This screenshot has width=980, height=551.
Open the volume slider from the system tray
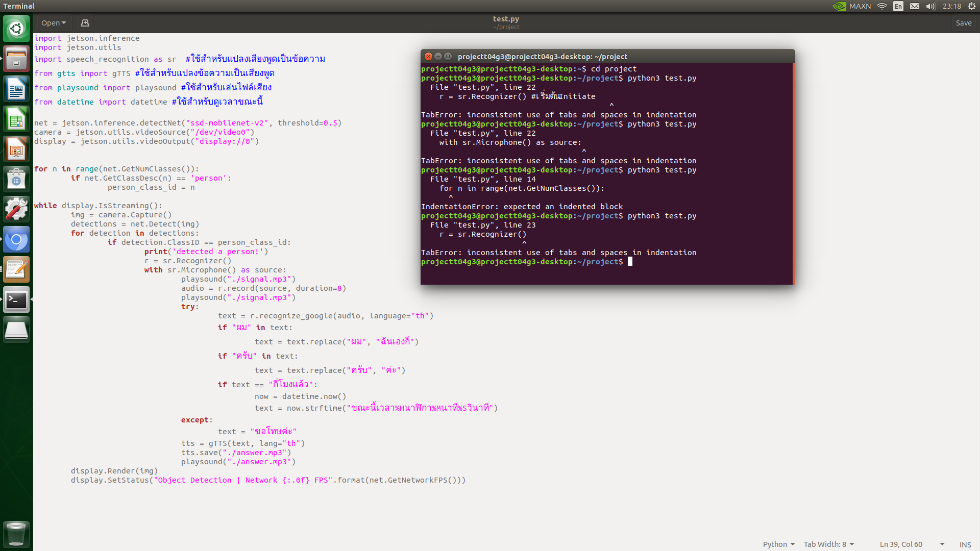[x=930, y=6]
